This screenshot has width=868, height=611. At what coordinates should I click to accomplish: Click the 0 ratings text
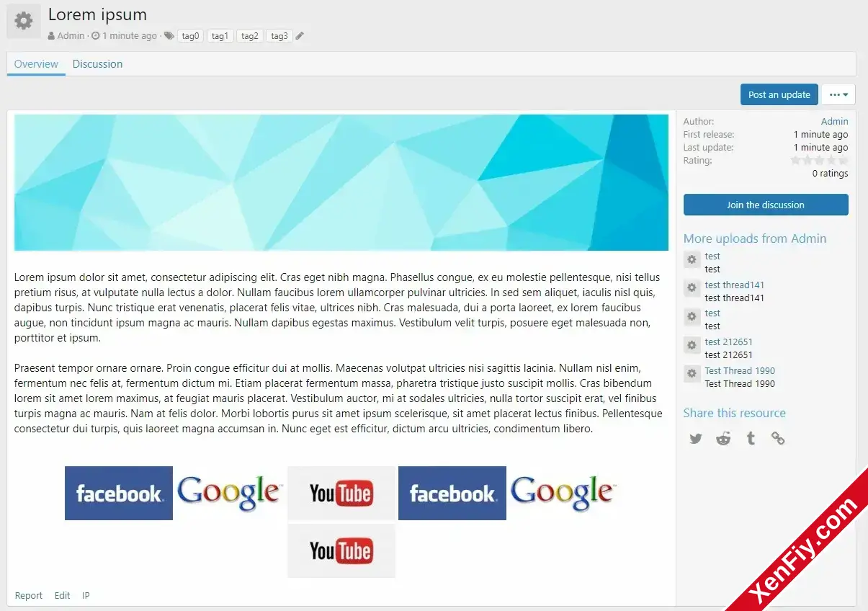(830, 174)
